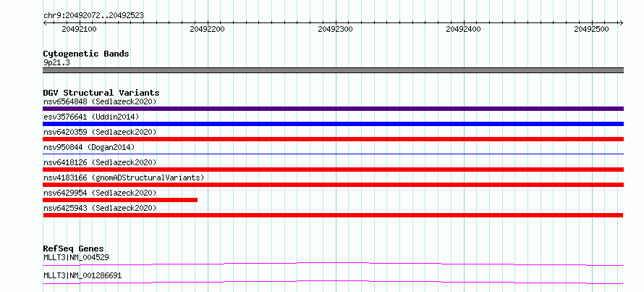The height and width of the screenshot is (292, 644).
Task: Click the magenta MLLT3|NM_004529 transcript line
Action: tap(333, 264)
